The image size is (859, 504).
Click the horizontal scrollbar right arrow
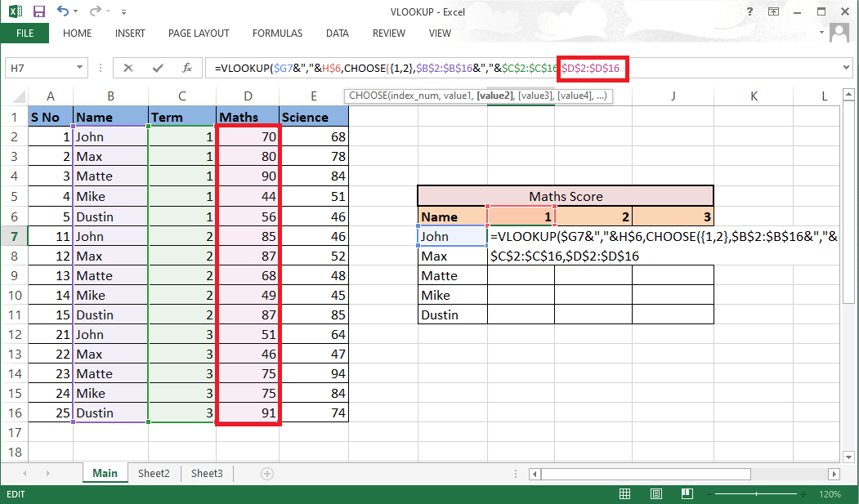[x=834, y=473]
